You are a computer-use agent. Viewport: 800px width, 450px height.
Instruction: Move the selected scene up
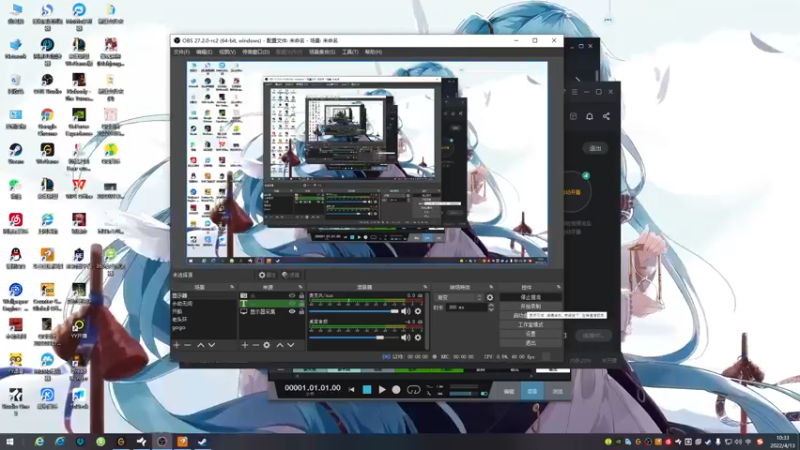pyautogui.click(x=201, y=345)
